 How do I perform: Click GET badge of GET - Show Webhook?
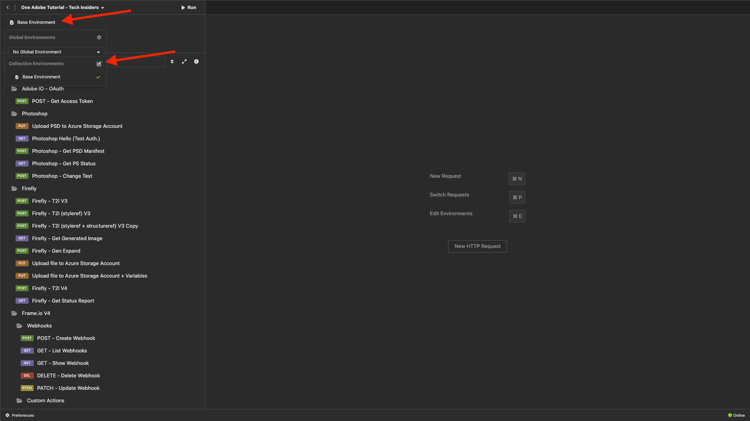pos(27,363)
